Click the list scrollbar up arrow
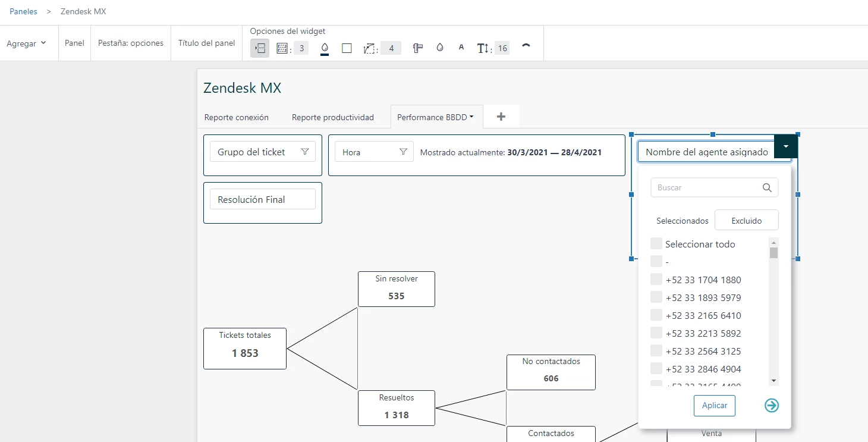The height and width of the screenshot is (442, 868). coord(773,242)
